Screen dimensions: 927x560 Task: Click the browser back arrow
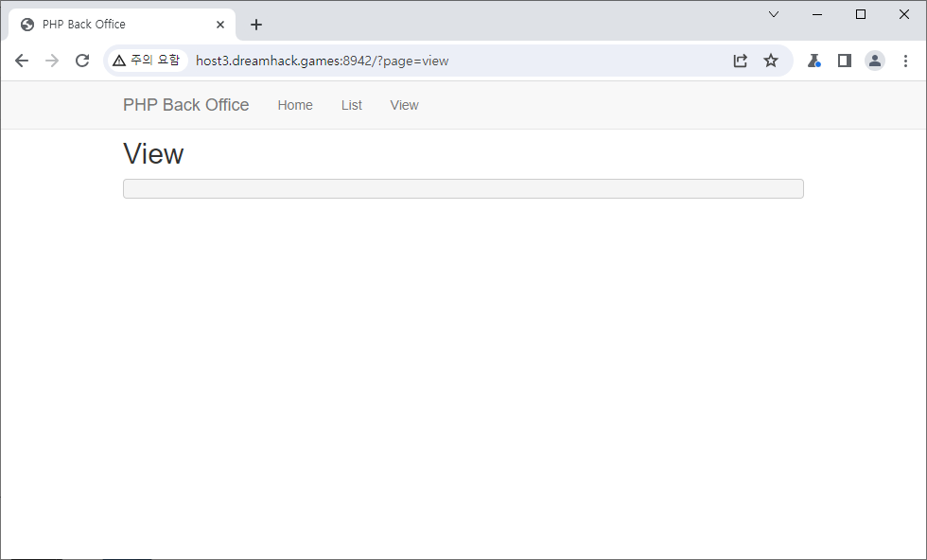coord(22,61)
